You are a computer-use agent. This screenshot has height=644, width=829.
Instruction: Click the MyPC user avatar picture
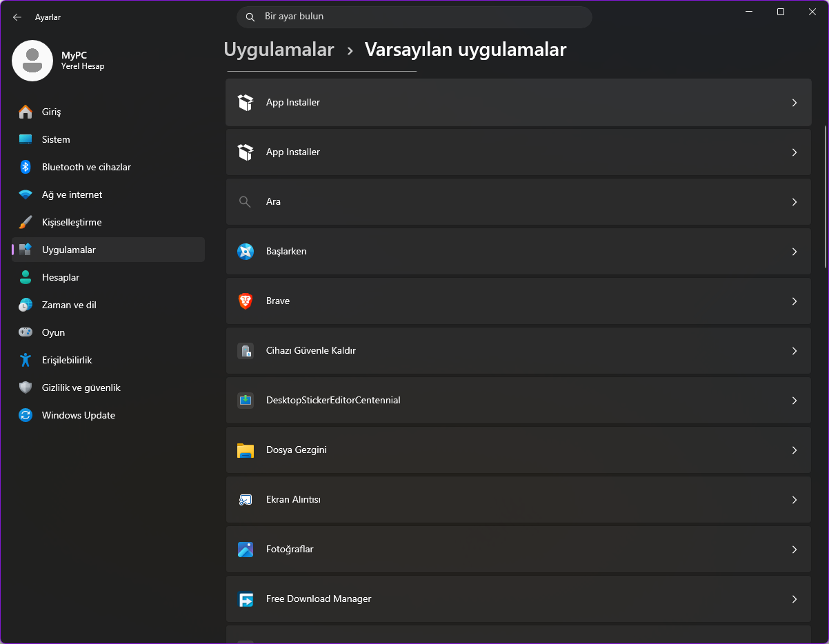[32, 61]
